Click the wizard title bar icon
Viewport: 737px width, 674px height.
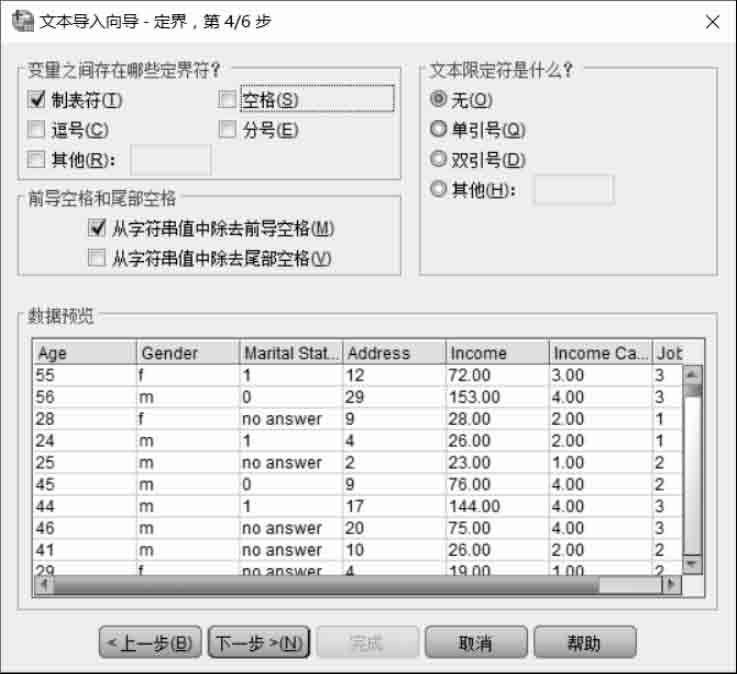[23, 21]
